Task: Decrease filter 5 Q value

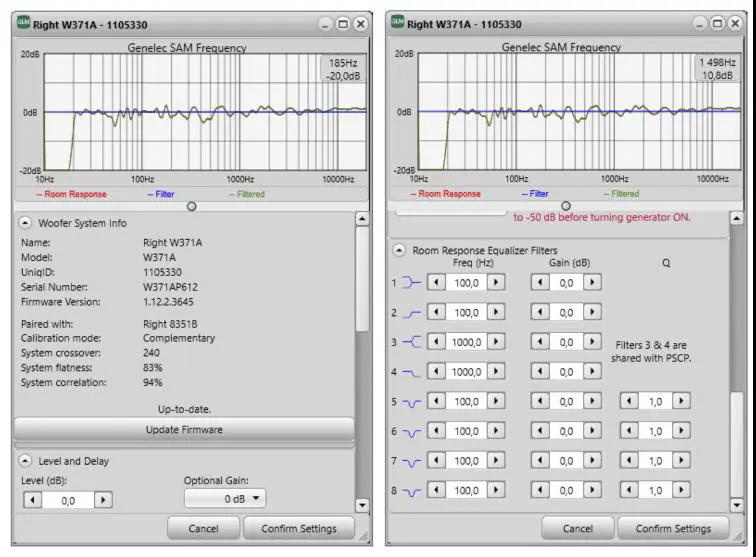Action: [629, 401]
